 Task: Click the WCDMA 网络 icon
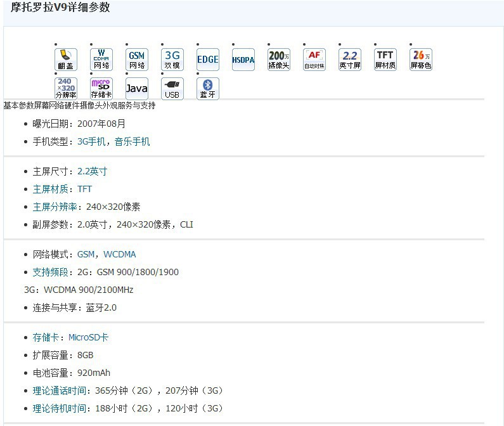point(101,60)
